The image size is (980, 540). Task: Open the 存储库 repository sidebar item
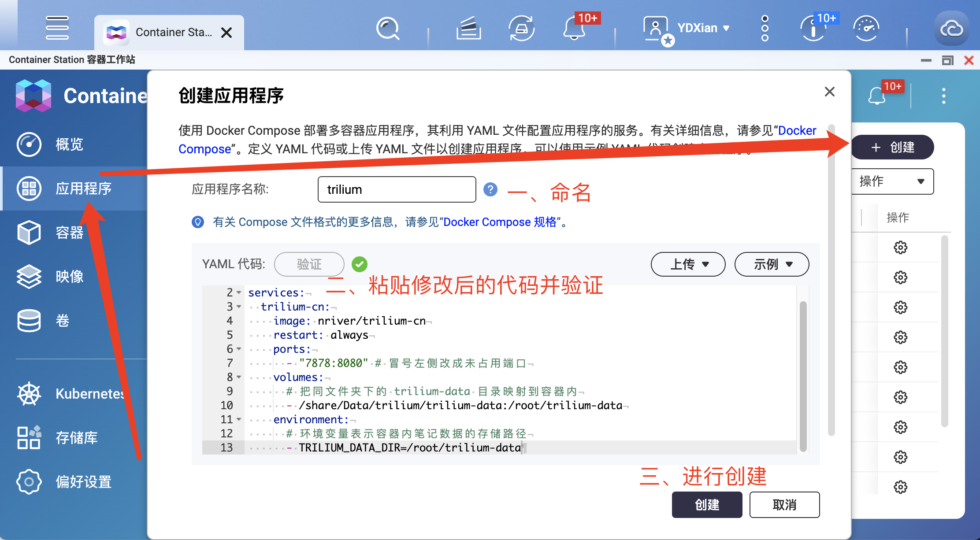[x=74, y=437]
